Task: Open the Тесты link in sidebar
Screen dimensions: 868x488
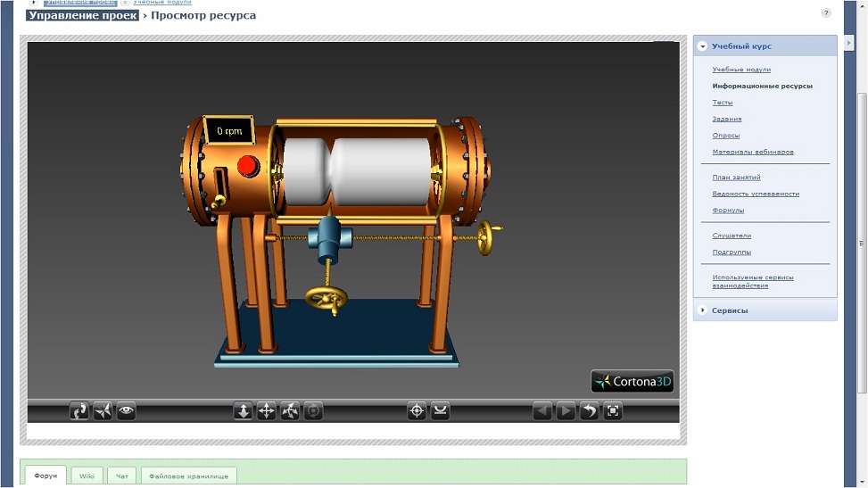Action: click(722, 103)
